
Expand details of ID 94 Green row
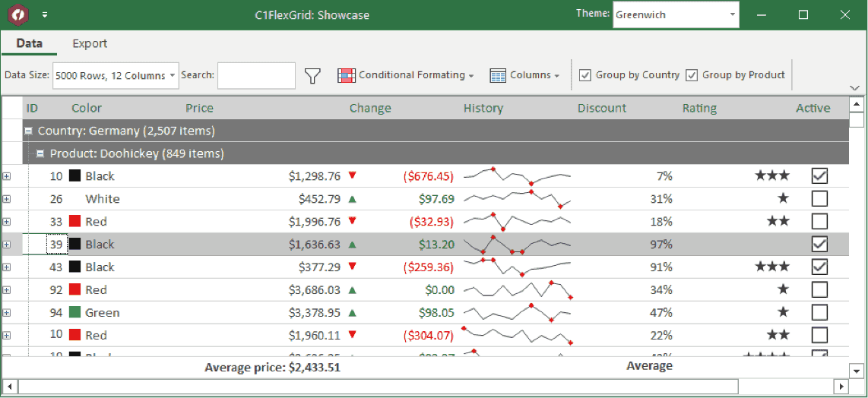tap(7, 313)
